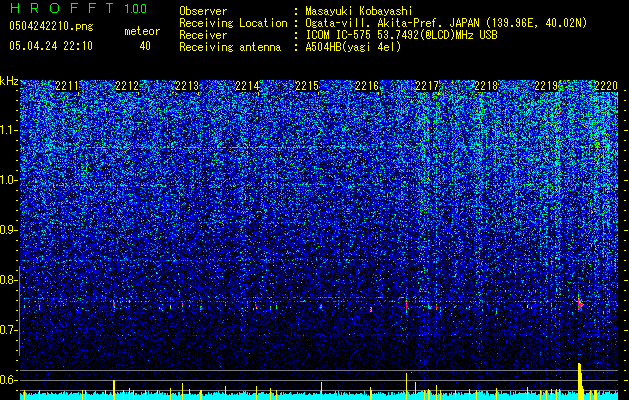
Task: Click the 2220 time marker
Action: click(606, 86)
